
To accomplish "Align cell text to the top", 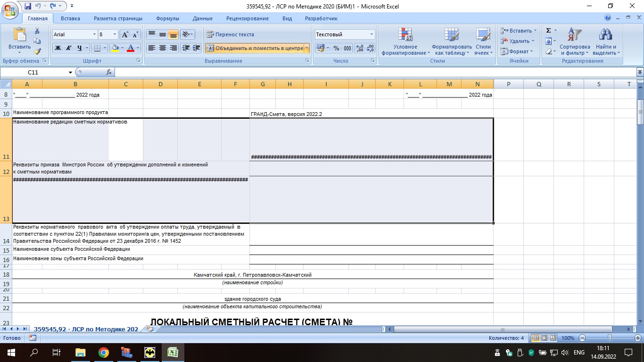I will [151, 34].
